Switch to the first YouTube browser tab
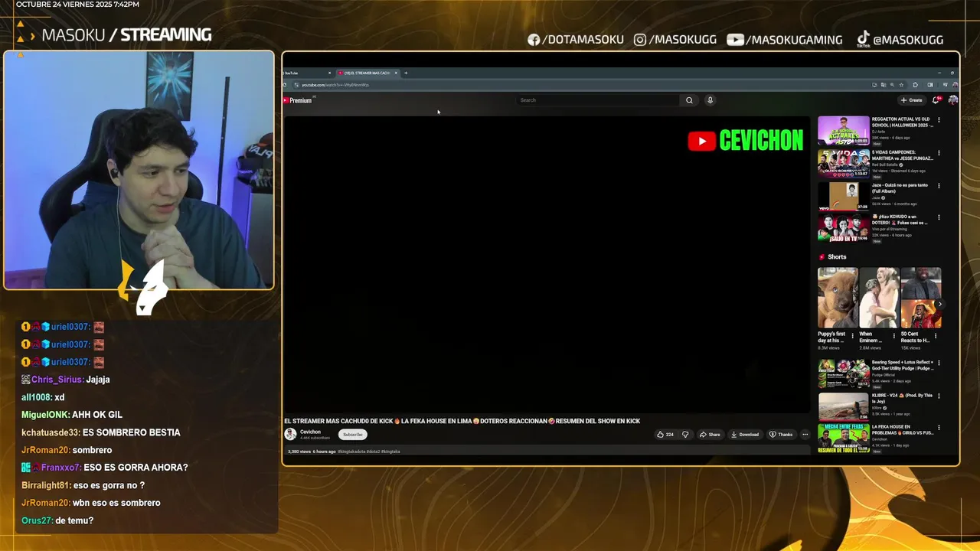This screenshot has height=551, width=980. (307, 73)
